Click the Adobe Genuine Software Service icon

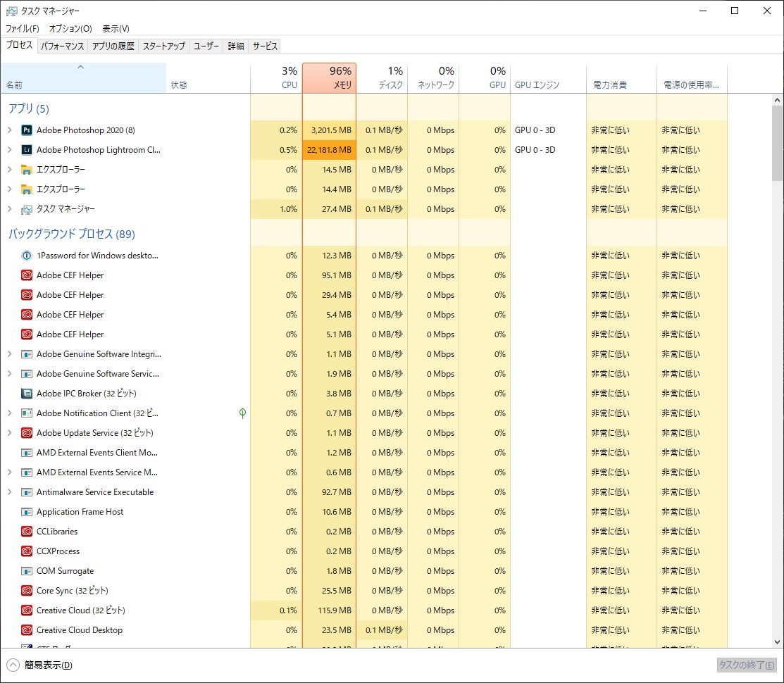27,374
